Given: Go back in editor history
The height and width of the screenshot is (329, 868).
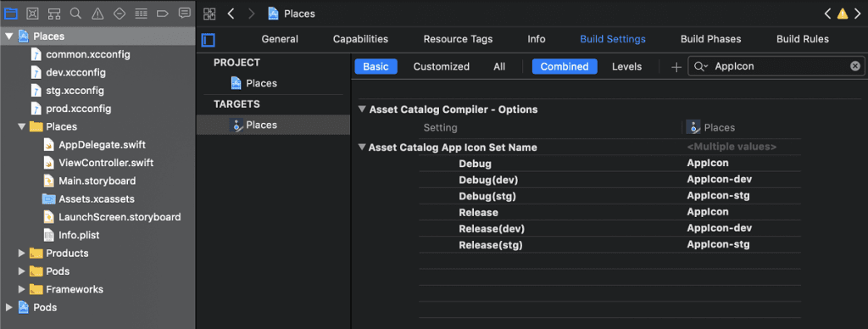Looking at the screenshot, I should click(x=231, y=14).
